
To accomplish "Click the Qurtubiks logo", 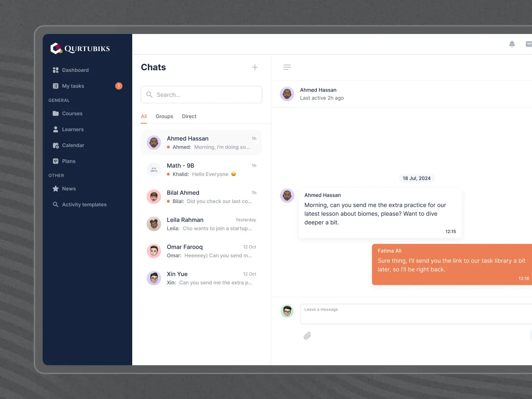I will 80,48.
